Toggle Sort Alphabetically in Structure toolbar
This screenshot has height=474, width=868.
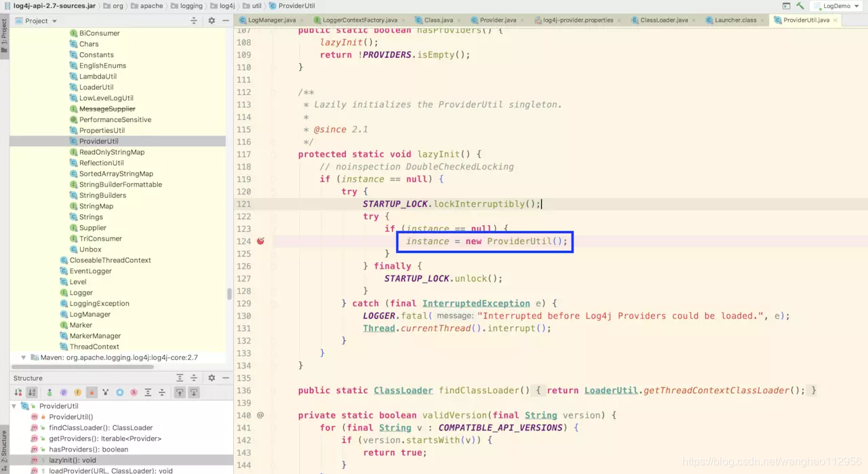pyautogui.click(x=32, y=392)
